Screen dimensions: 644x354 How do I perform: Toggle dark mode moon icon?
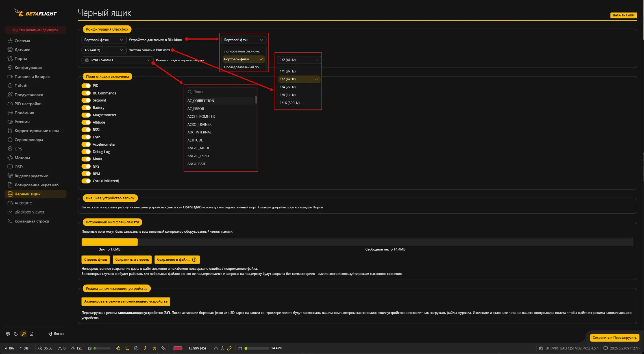[16, 334]
